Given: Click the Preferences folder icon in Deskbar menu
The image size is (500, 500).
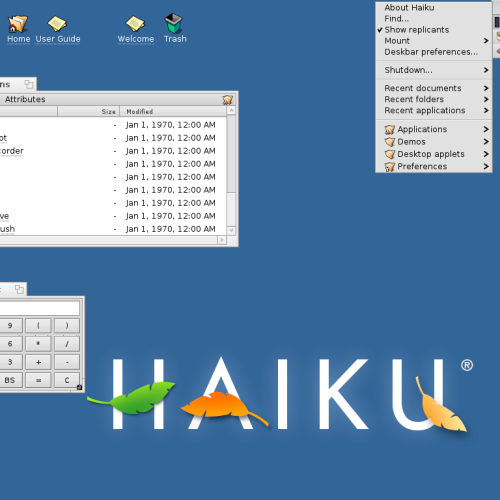Looking at the screenshot, I should pos(390,167).
